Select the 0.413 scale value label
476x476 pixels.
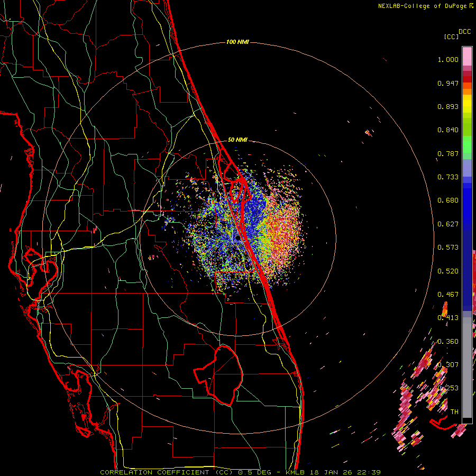[448, 318]
